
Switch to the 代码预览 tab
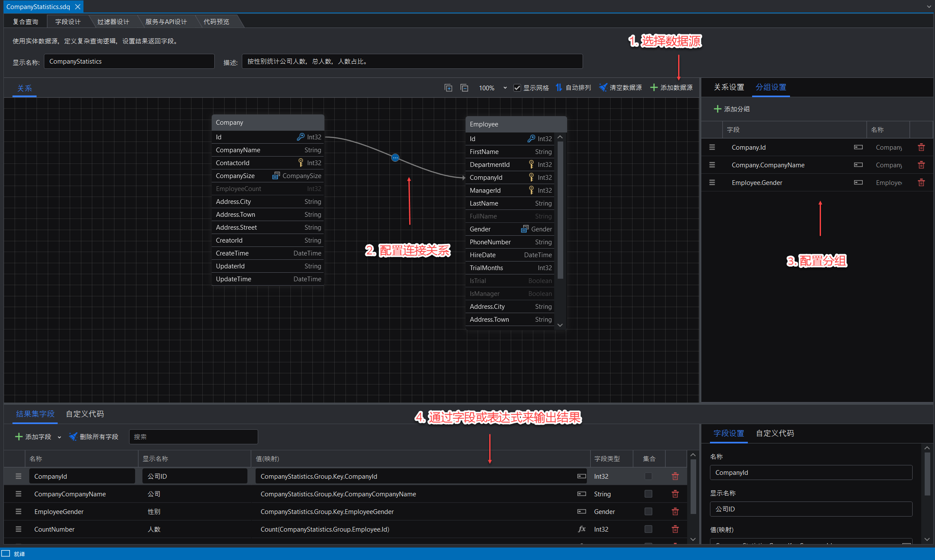pos(216,22)
